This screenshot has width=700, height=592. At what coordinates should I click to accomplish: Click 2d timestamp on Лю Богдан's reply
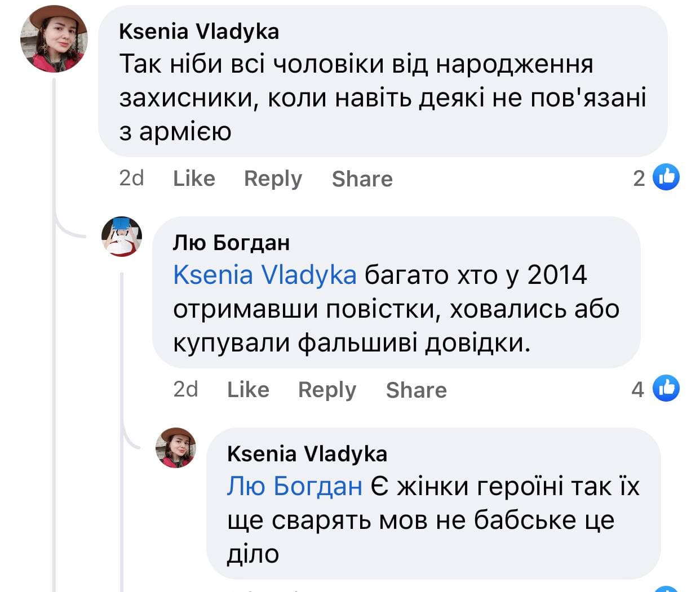point(185,390)
